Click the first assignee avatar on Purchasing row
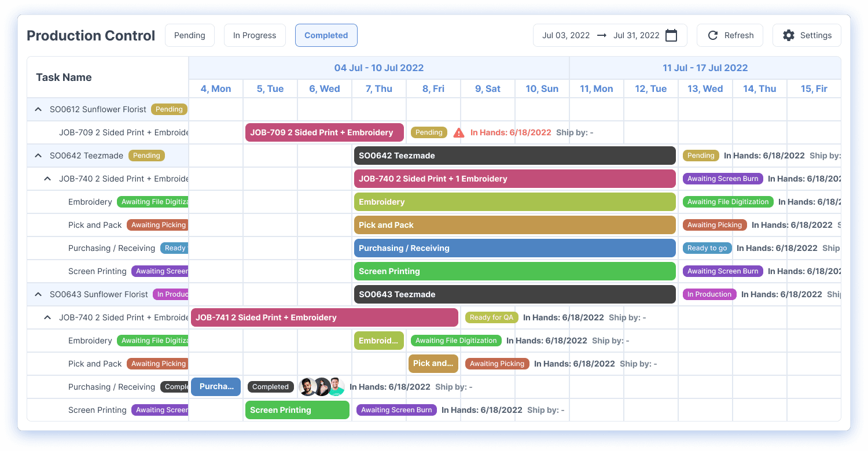 click(x=308, y=386)
